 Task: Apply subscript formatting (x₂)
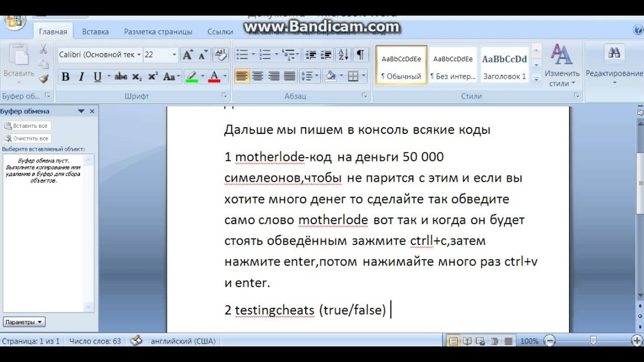coord(137,77)
